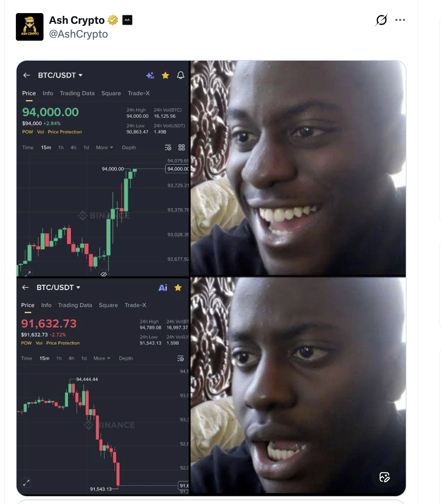Click the gold verified badge
441x504 pixels.
[113, 20]
